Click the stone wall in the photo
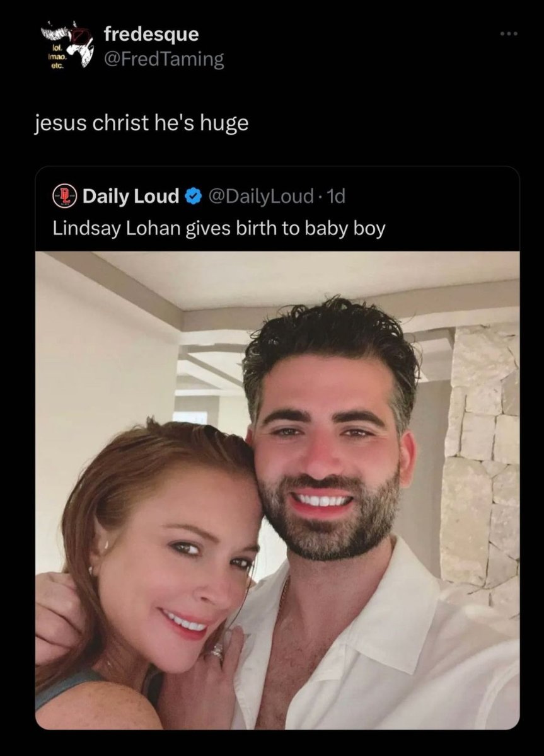This screenshot has width=544, height=756. point(482,454)
